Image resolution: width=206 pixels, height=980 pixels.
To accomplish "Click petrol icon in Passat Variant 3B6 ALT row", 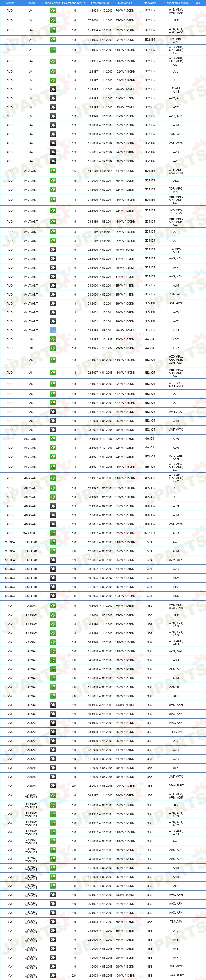I will click(x=53, y=886).
